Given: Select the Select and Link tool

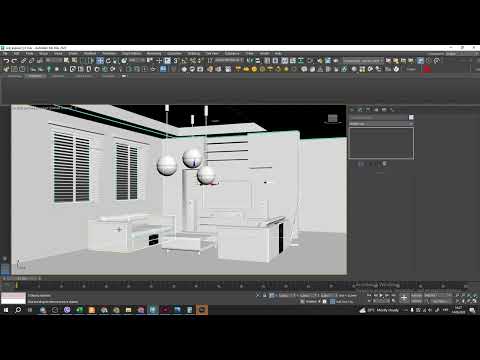Looking at the screenshot, I should (x=23, y=61).
